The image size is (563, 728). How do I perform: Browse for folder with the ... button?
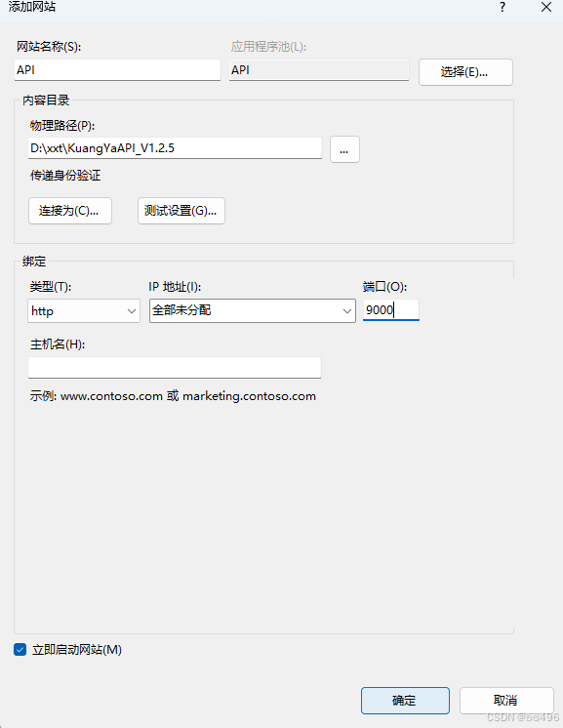(344, 149)
